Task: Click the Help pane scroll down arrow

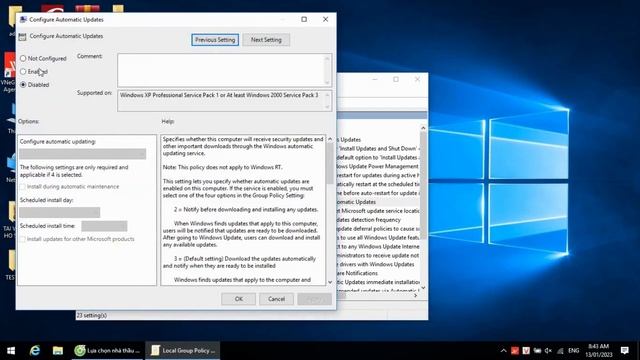Action: tap(330, 282)
